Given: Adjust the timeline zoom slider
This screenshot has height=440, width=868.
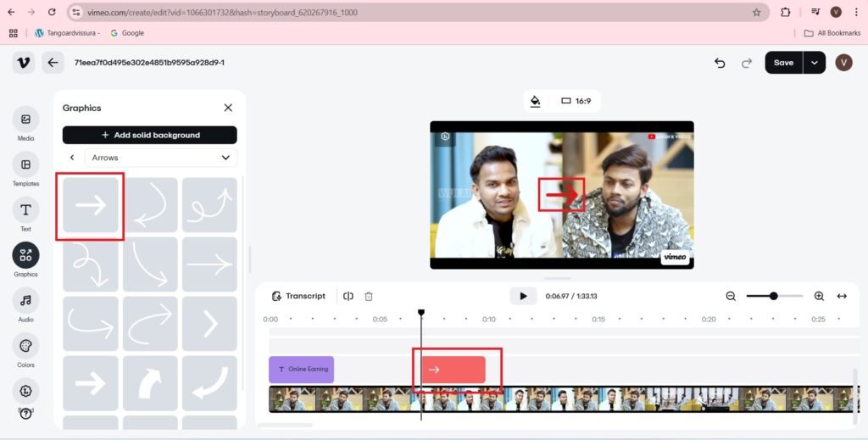Looking at the screenshot, I should click(773, 296).
